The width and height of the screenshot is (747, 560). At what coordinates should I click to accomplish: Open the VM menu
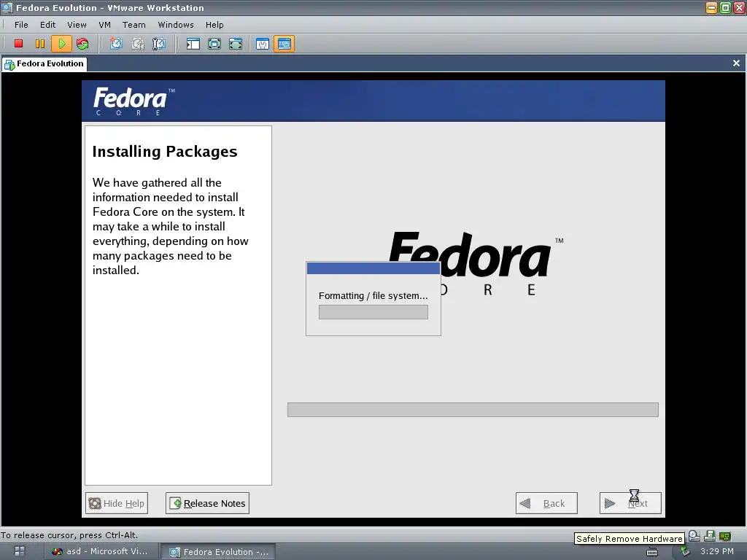point(104,25)
